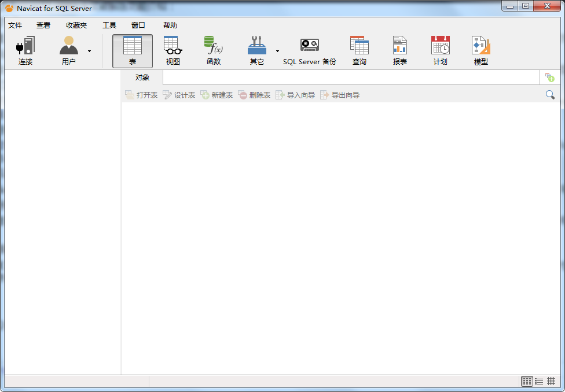The width and height of the screenshot is (565, 392).
Task: Click the 模型 (Model) toolbar icon
Action: 480,50
